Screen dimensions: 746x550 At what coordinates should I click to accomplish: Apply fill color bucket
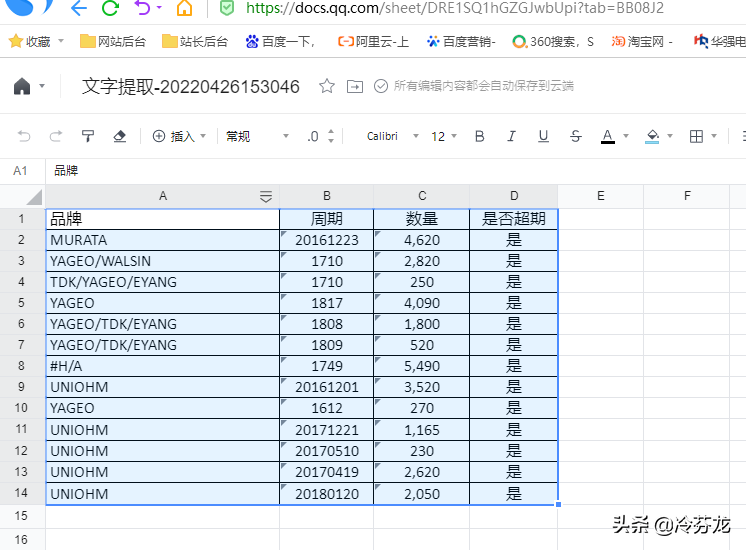(652, 137)
